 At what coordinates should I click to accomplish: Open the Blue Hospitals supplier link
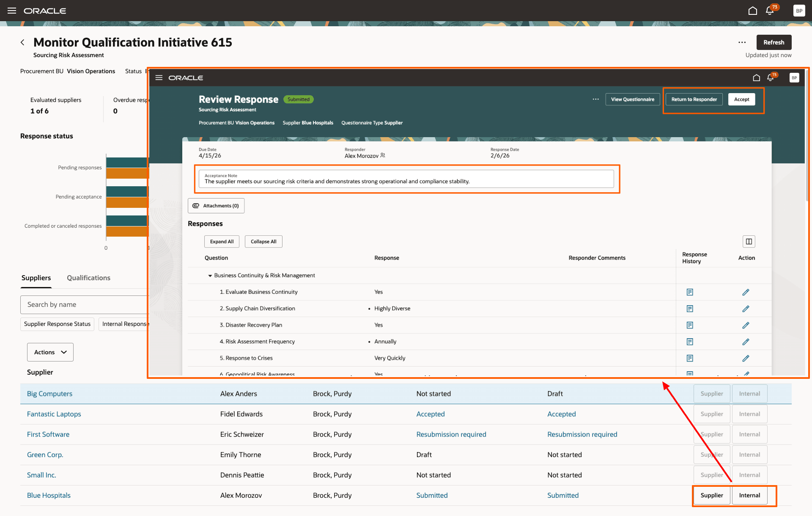point(49,495)
